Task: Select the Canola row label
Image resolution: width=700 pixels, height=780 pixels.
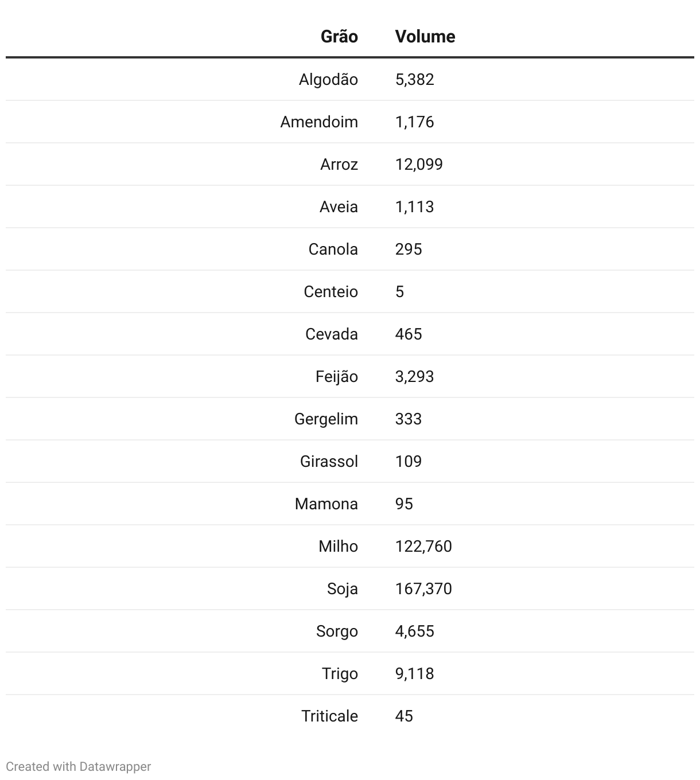Action: click(x=333, y=249)
